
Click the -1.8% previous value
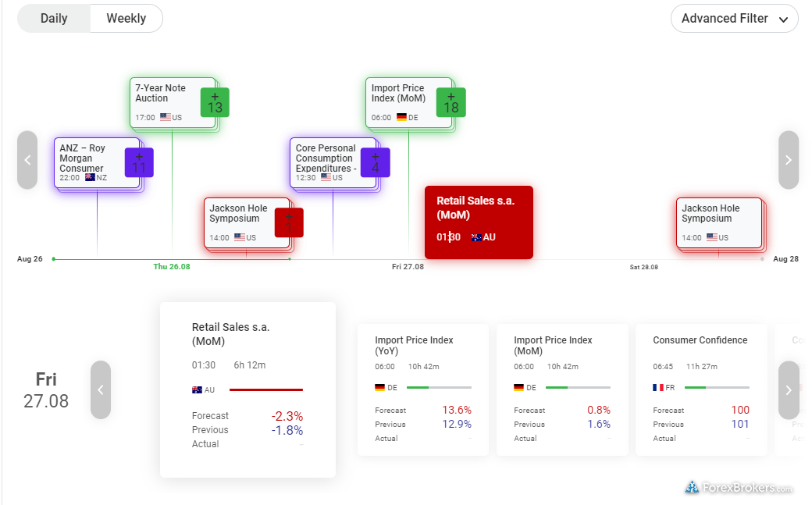point(287,430)
